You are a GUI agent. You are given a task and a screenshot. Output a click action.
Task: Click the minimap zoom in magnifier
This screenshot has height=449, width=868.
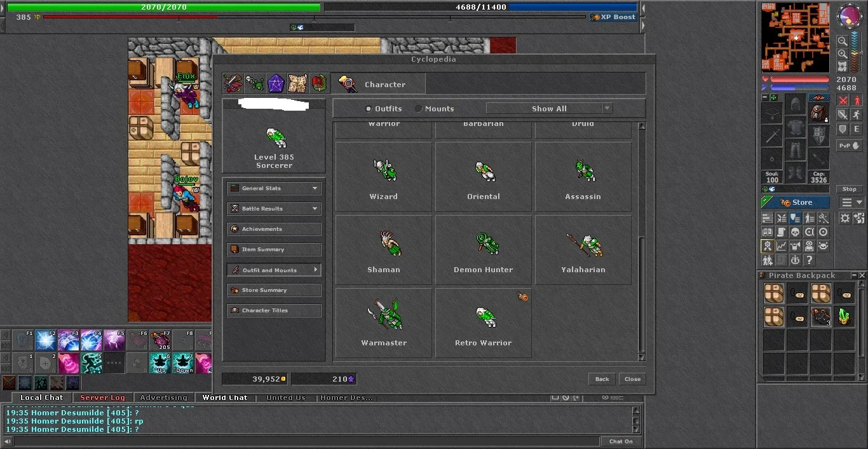click(x=842, y=54)
